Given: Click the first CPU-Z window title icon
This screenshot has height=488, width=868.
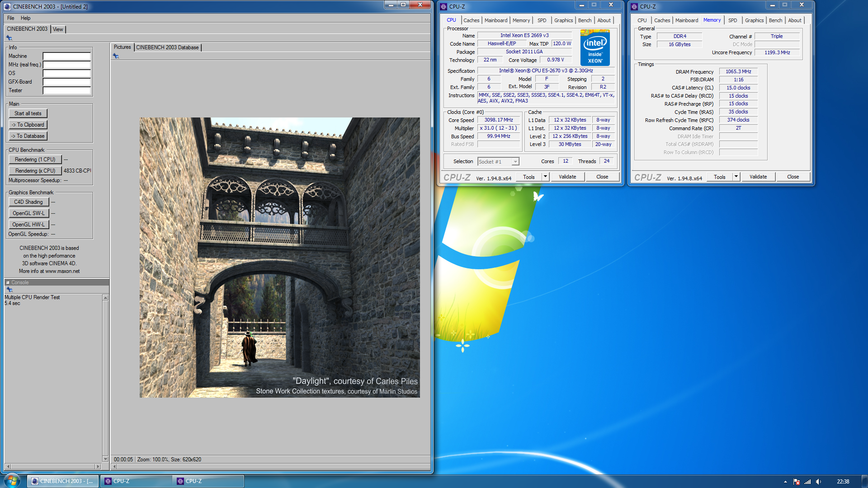Looking at the screenshot, I should (443, 6).
